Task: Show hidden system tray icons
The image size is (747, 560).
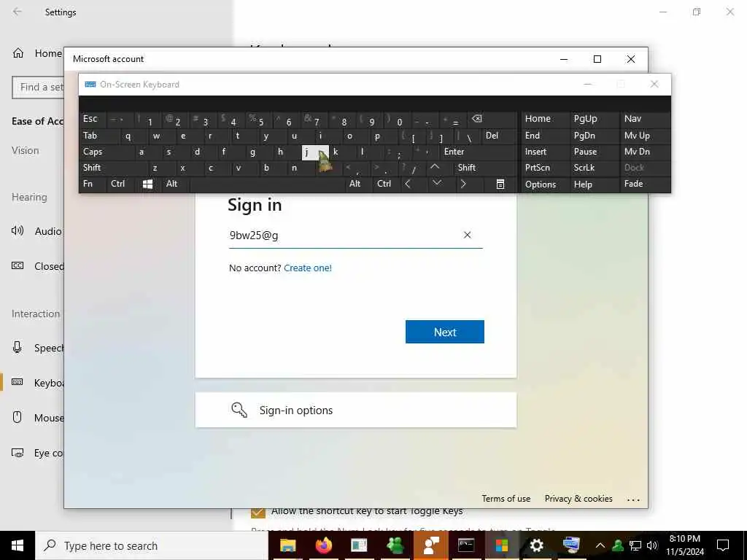Action: (600, 545)
